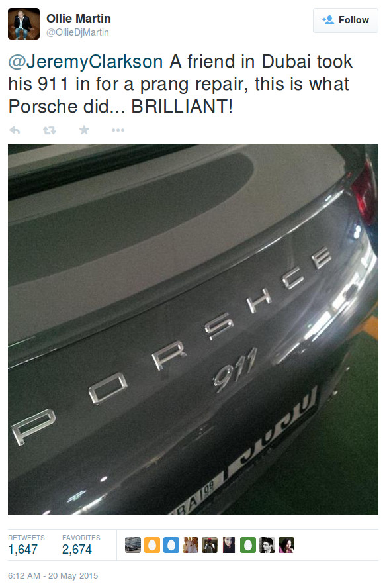Click first retweeter avatar with car

pyautogui.click(x=133, y=545)
